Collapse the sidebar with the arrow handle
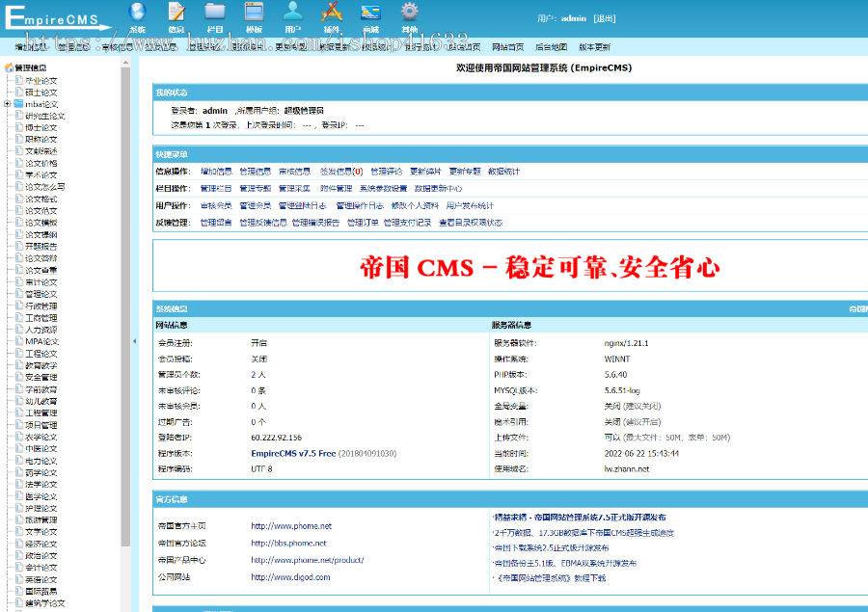868x612 pixels. pos(134,341)
